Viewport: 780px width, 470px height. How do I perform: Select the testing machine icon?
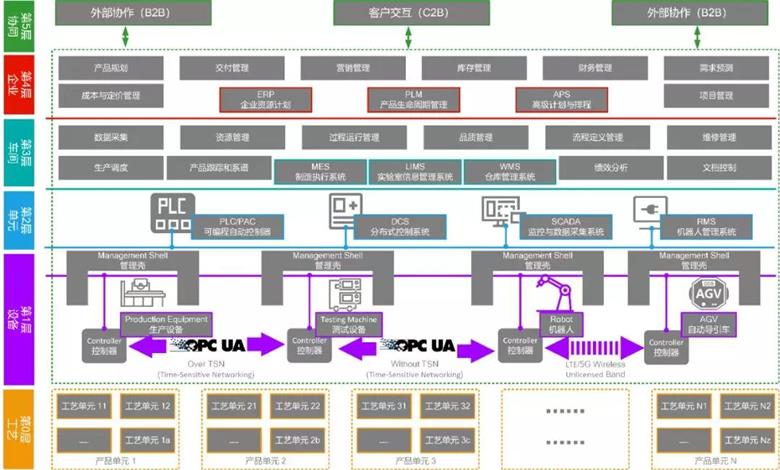[x=356, y=296]
